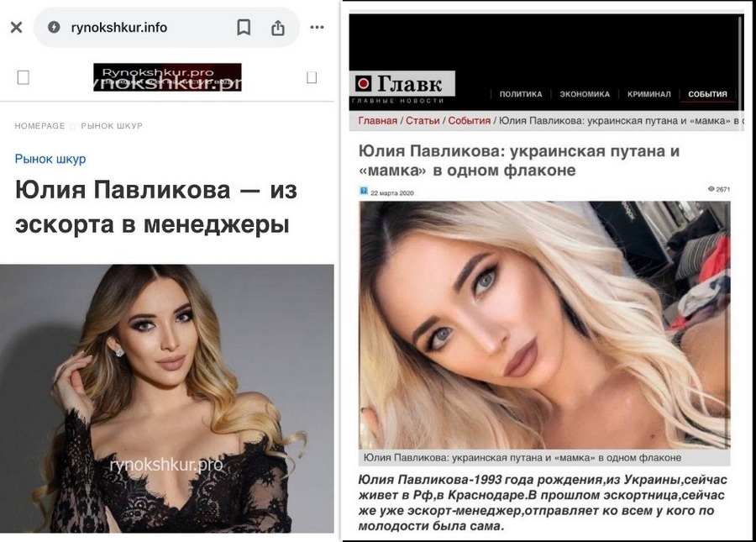This screenshot has height=542, width=756.
Task: Tap the bookmark icon in address bar
Action: click(x=244, y=28)
